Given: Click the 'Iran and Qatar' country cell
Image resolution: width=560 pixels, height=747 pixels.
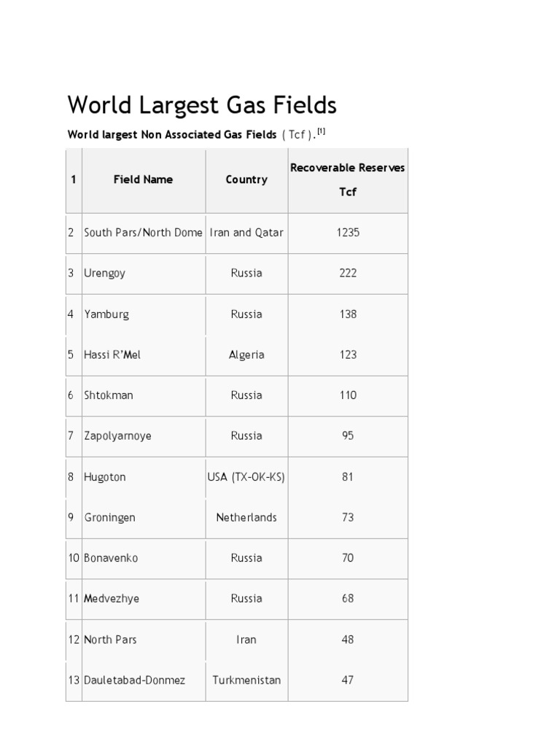Looking at the screenshot, I should coord(246,233).
